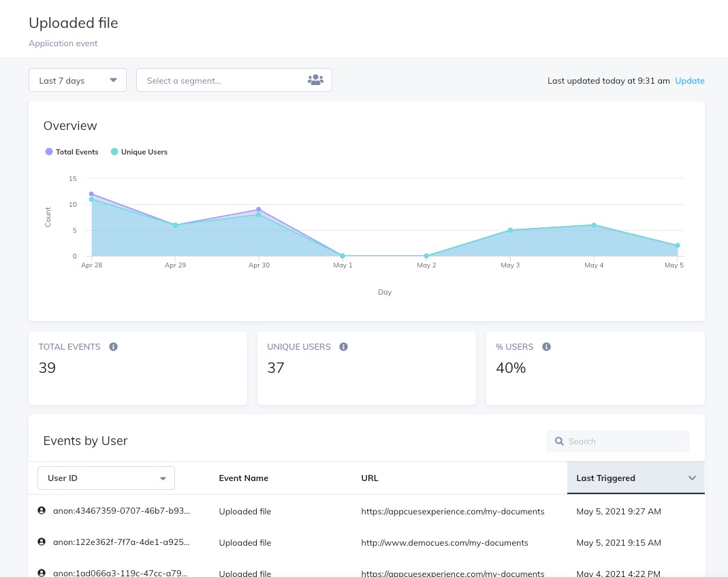The height and width of the screenshot is (577, 728).
Task: Toggle the Last Triggered sort order
Action: coord(605,478)
